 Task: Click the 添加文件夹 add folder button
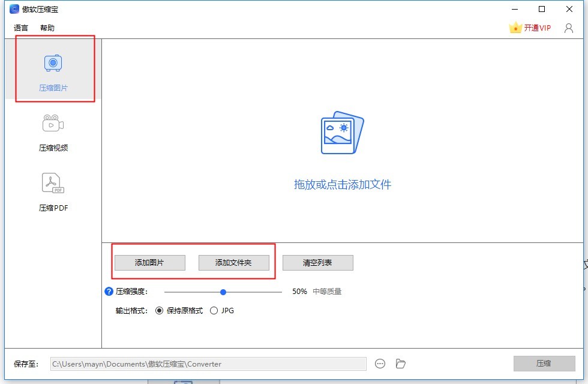235,262
